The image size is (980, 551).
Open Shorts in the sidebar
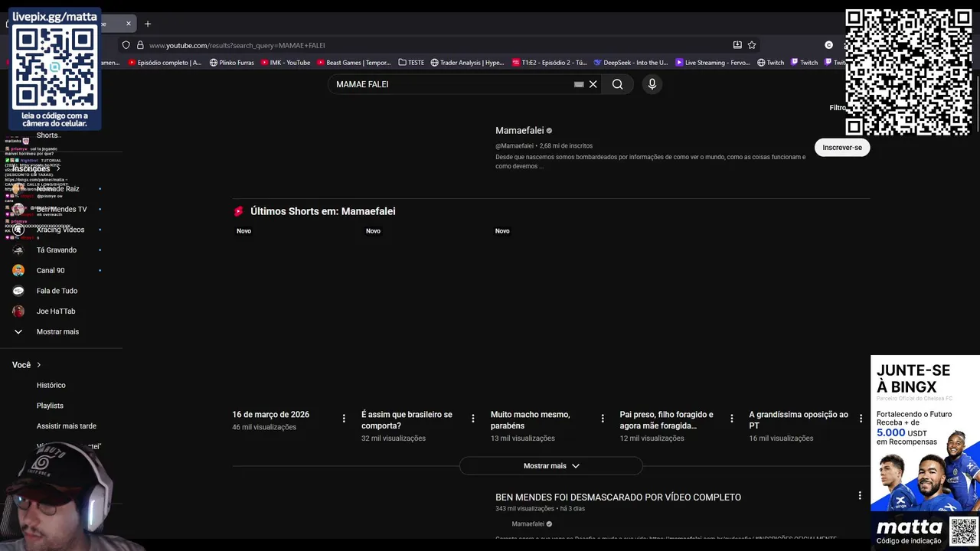coord(47,135)
